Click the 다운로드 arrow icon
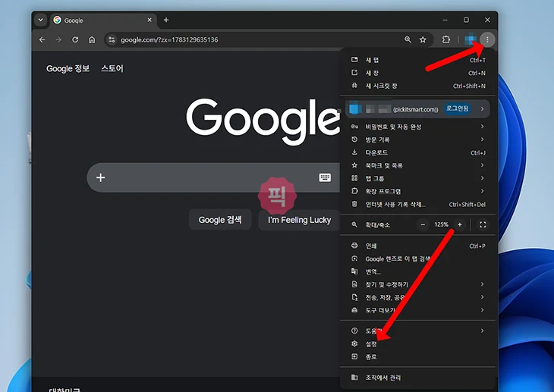Image resolution: width=554 pixels, height=392 pixels. click(354, 152)
